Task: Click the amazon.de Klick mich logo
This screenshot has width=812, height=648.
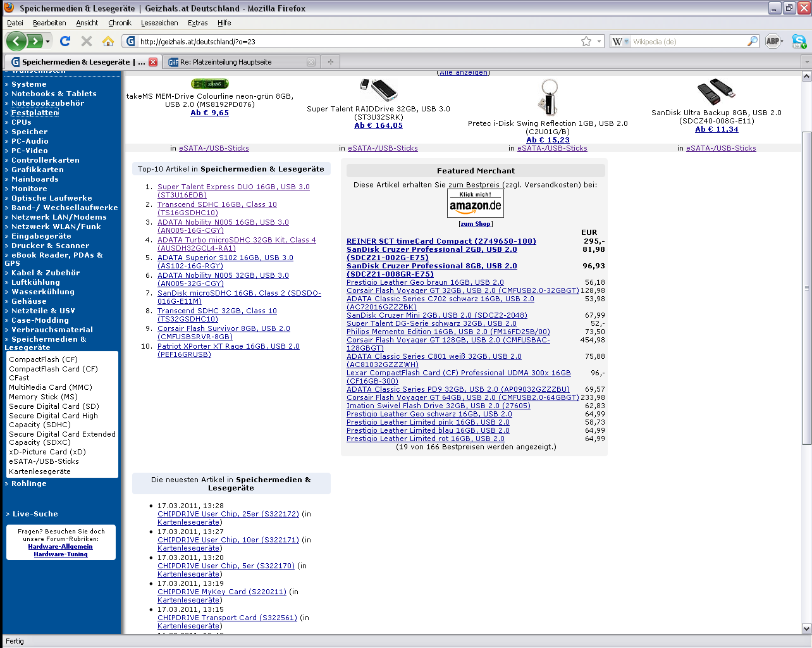Action: pyautogui.click(x=476, y=203)
